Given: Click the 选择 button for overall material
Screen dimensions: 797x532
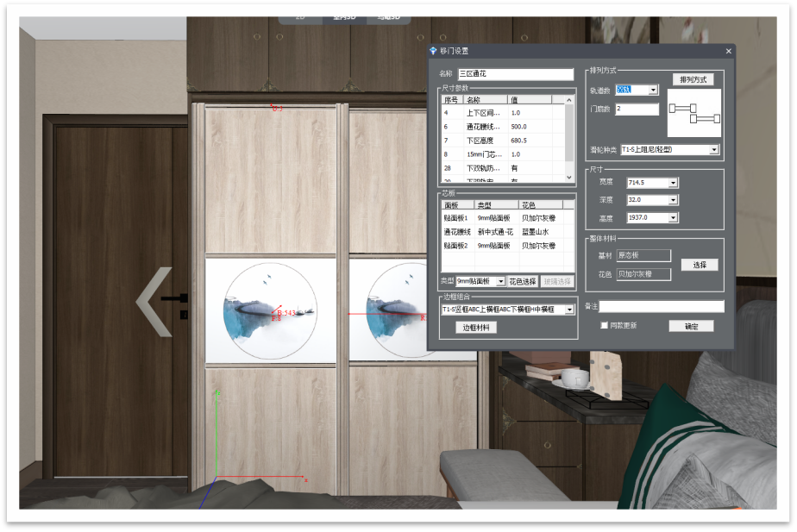Looking at the screenshot, I should coord(700,265).
